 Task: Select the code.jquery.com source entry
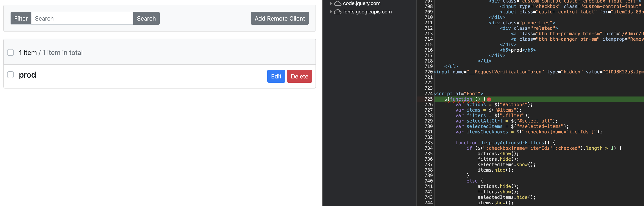pyautogui.click(x=362, y=4)
